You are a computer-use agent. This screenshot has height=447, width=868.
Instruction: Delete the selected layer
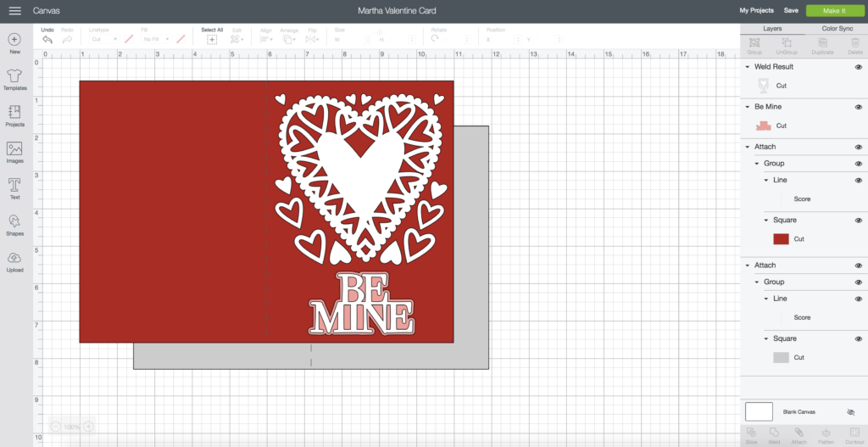point(854,46)
